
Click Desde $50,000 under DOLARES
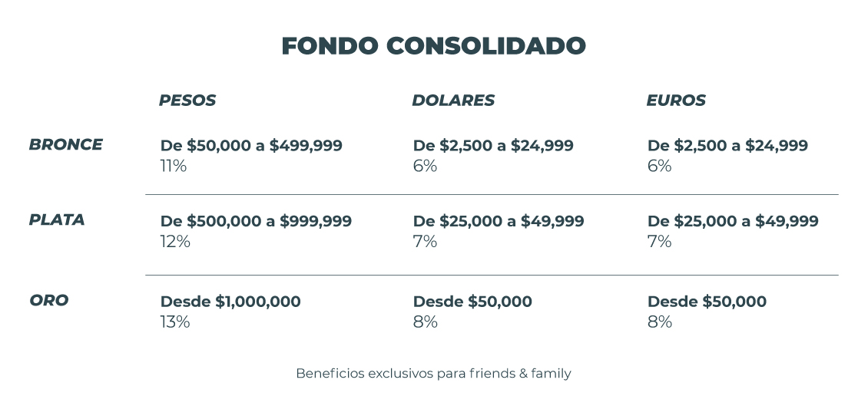472,302
